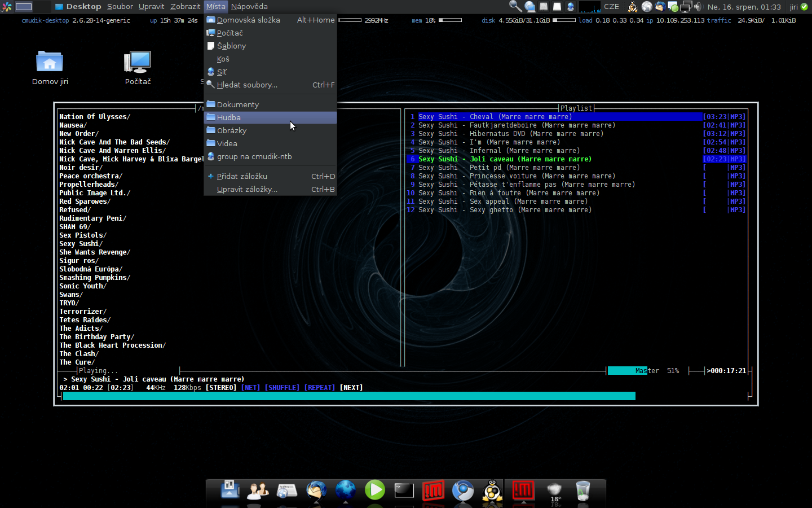Image resolution: width=812 pixels, height=508 pixels.
Task: Toggle the [REPEAT] option in player
Action: point(320,388)
